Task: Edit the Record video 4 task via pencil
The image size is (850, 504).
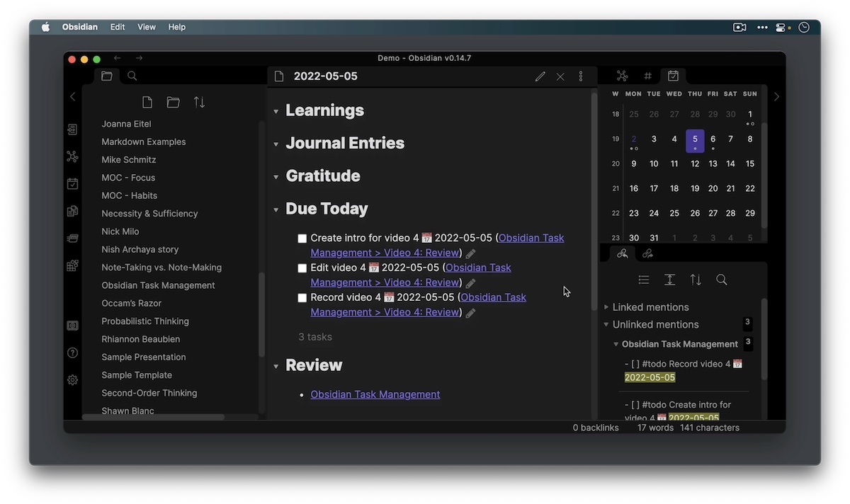Action: click(471, 313)
